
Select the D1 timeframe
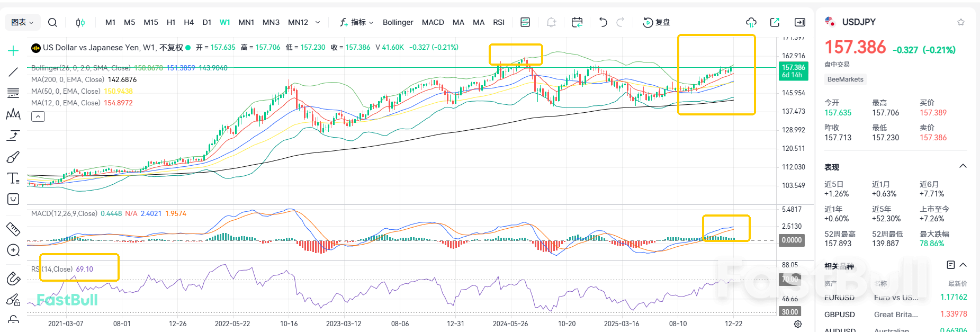coord(206,22)
